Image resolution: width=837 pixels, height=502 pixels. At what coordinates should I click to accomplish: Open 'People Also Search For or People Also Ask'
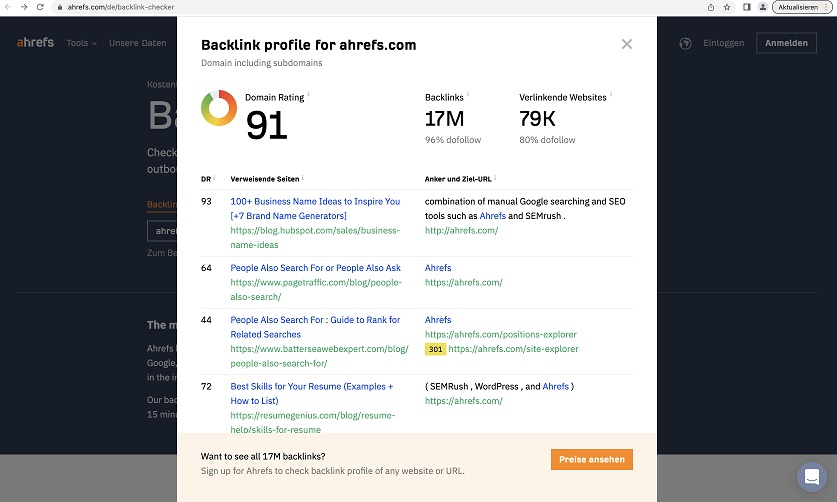tap(315, 268)
